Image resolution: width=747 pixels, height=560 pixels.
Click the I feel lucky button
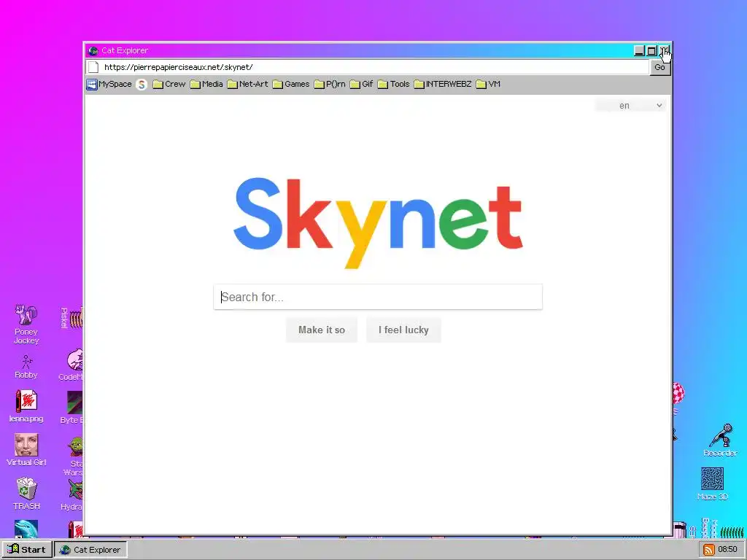click(x=403, y=330)
